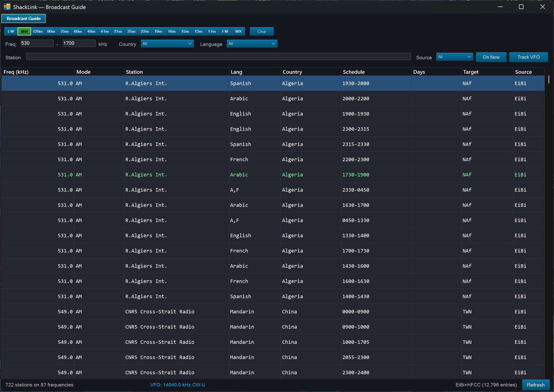Click the lower frequency field showing 530
Image resolution: width=554 pixels, height=392 pixels.
[37, 43]
